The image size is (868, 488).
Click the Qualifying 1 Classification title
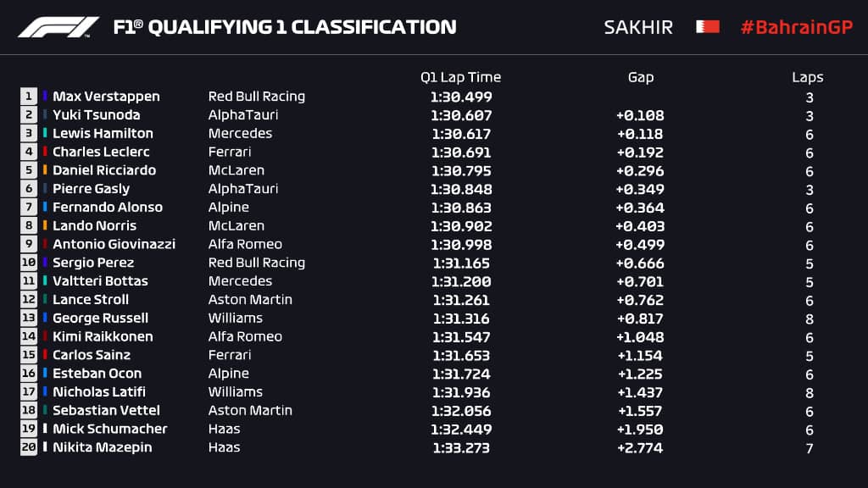coord(285,27)
